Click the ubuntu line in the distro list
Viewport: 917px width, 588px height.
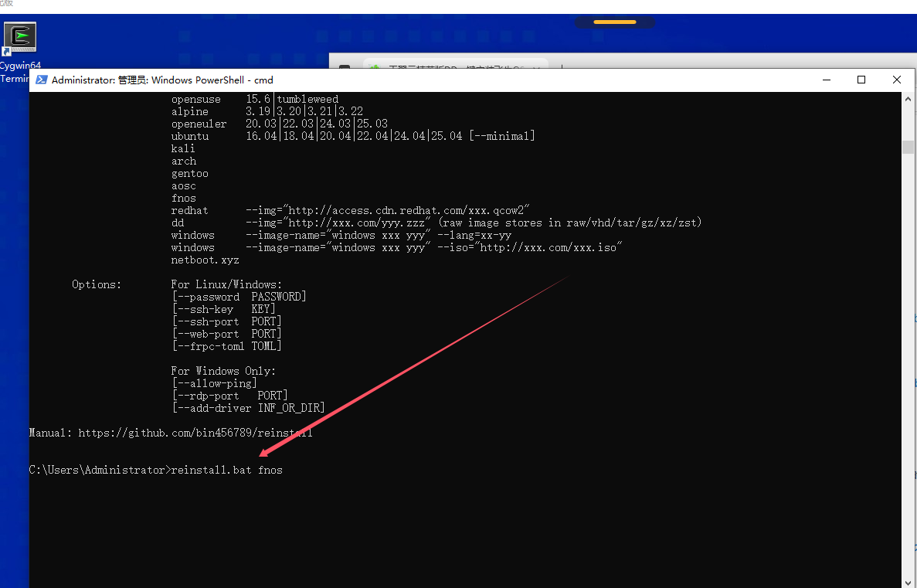tap(189, 136)
